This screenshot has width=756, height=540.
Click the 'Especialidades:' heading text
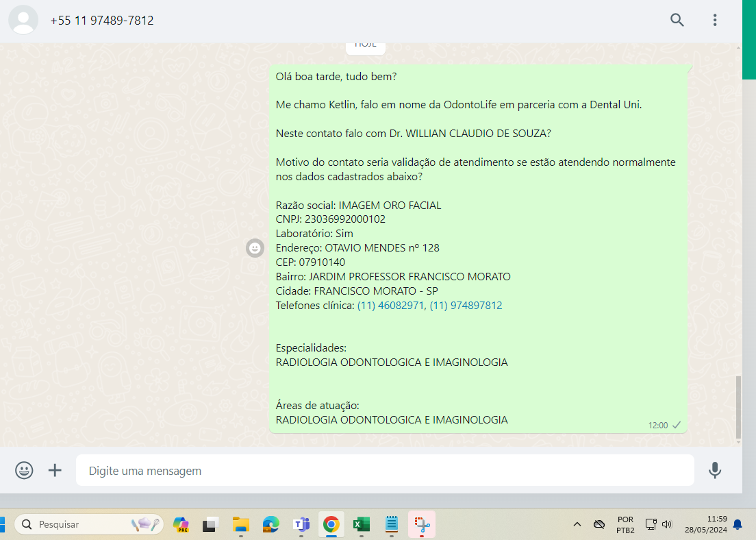point(311,348)
